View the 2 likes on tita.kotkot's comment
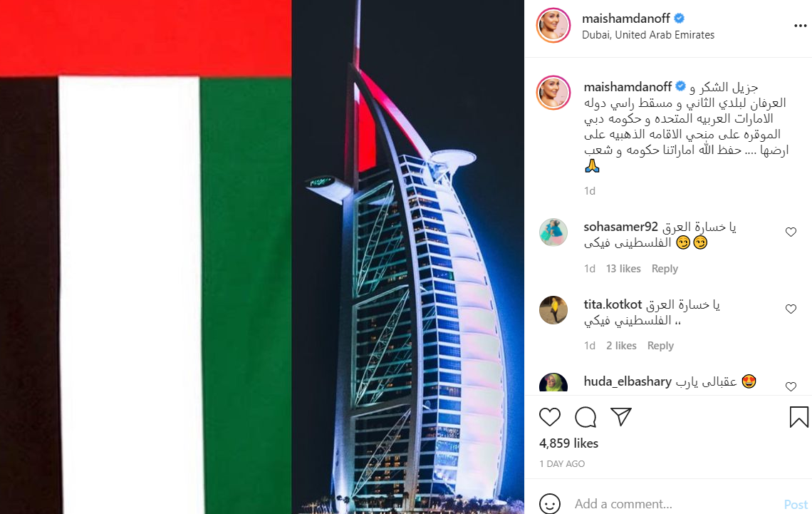812x514 pixels. [x=621, y=346]
